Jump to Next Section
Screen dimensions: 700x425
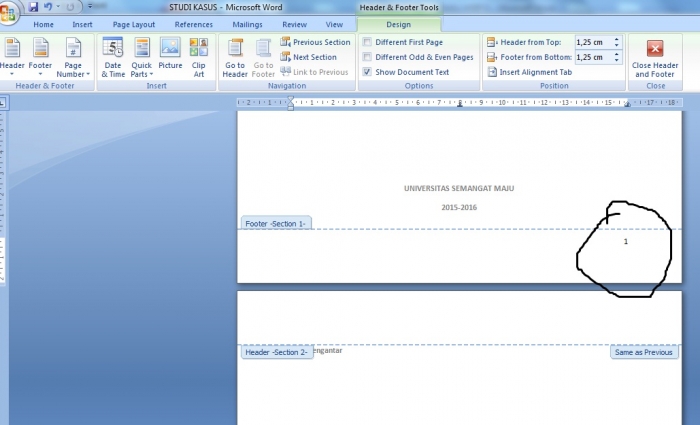(x=309, y=57)
